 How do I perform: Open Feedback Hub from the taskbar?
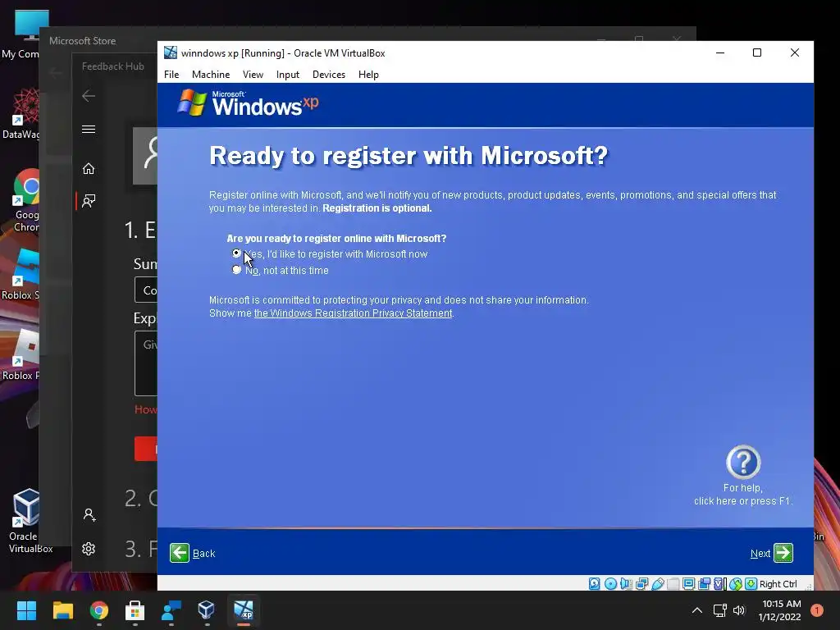coord(171,610)
